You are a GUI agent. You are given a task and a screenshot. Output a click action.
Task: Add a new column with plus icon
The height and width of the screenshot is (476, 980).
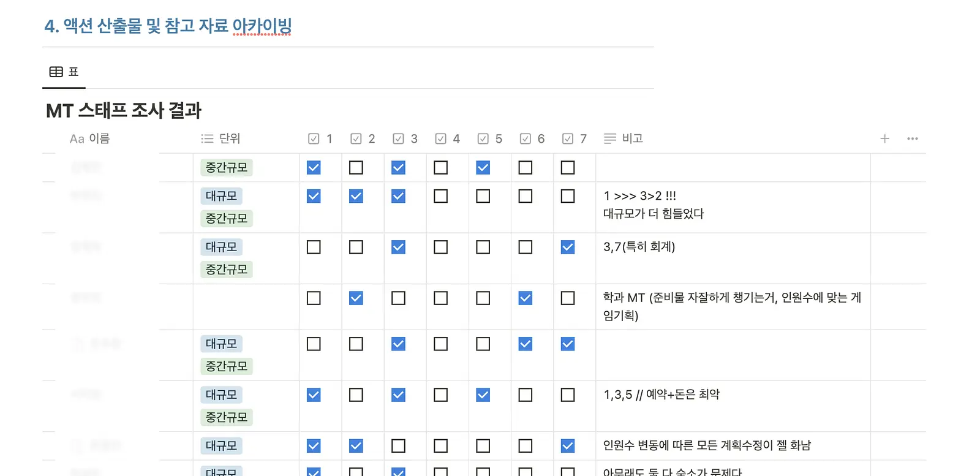click(884, 138)
